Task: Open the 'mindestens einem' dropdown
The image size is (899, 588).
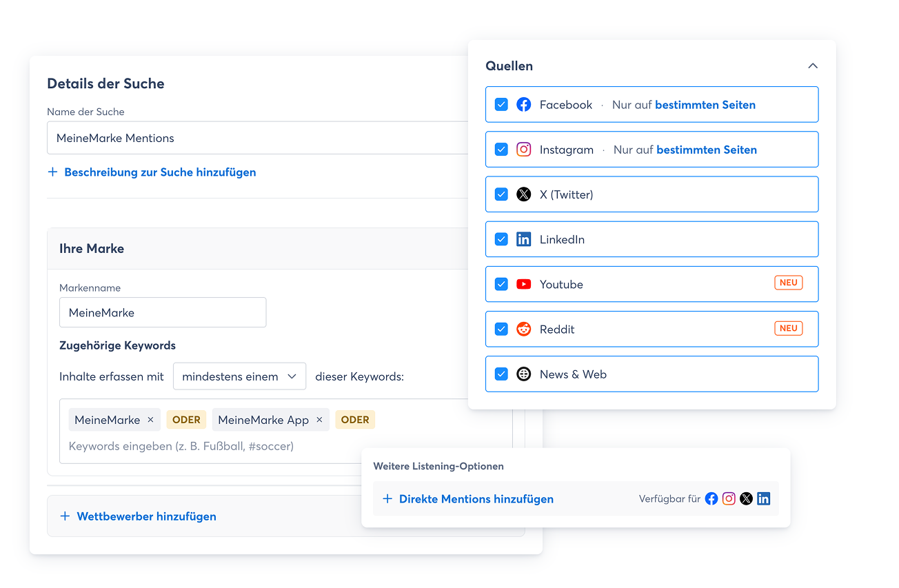Action: (239, 376)
